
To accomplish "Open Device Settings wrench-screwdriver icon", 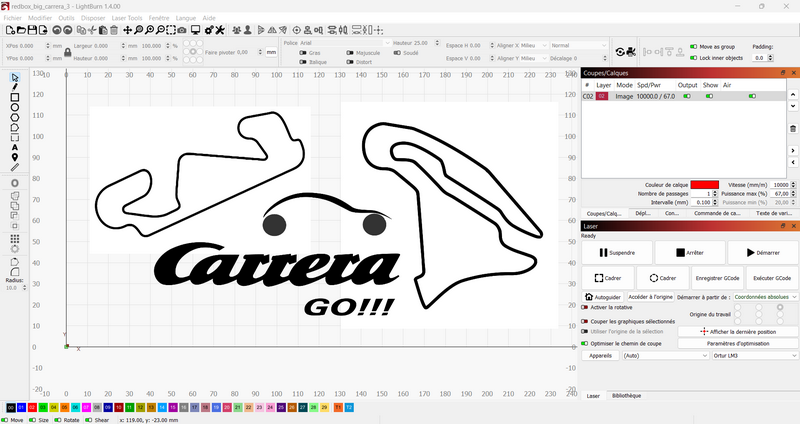I will 220,31.
